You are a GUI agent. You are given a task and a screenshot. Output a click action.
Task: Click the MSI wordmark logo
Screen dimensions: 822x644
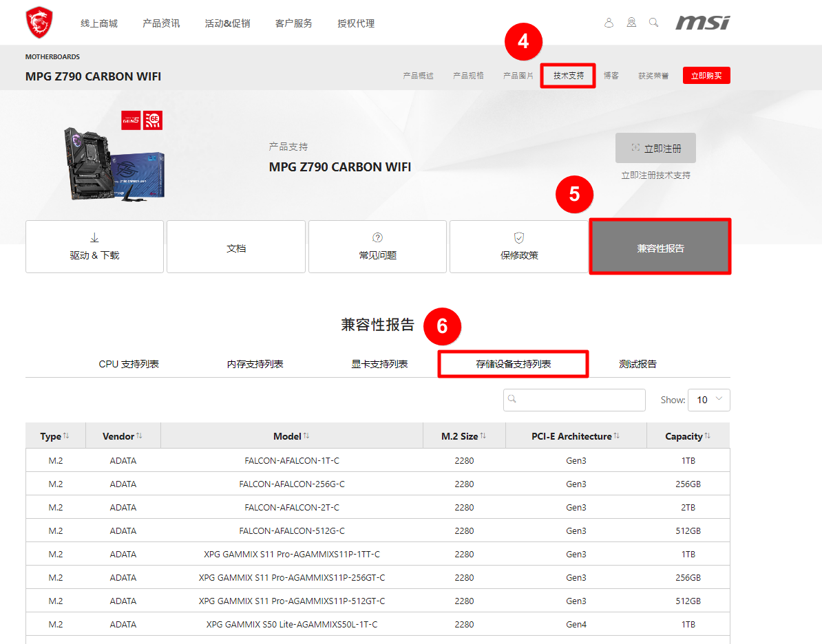coord(702,23)
